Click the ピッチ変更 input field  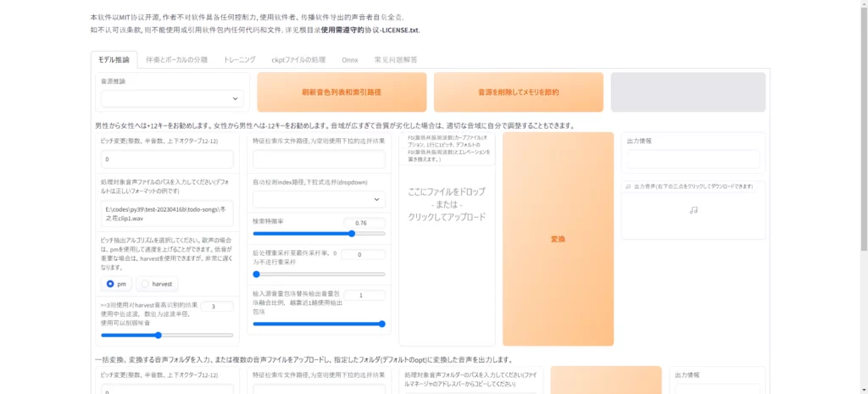point(167,159)
